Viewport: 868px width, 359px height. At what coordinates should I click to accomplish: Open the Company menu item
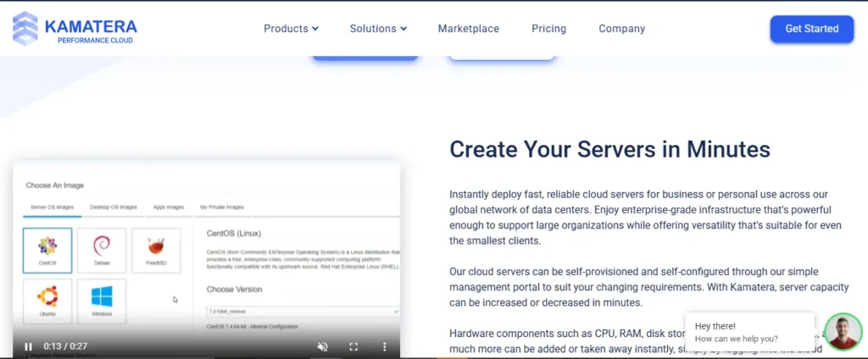621,29
